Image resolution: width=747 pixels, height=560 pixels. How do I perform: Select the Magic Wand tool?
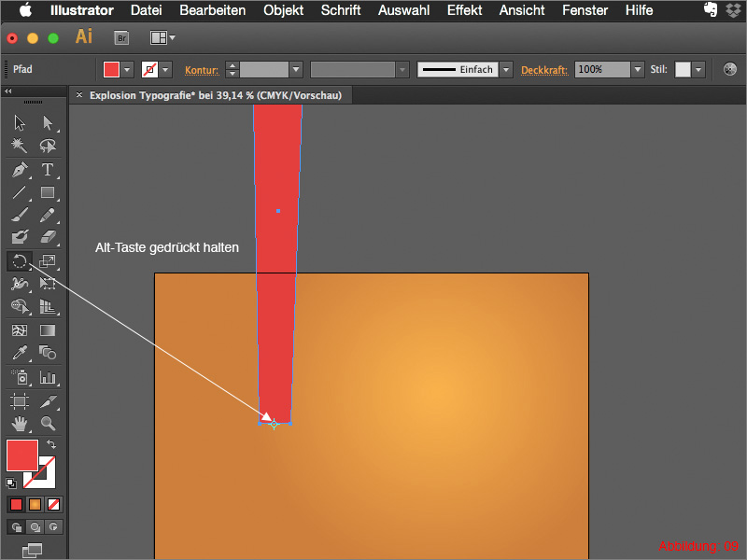(19, 147)
